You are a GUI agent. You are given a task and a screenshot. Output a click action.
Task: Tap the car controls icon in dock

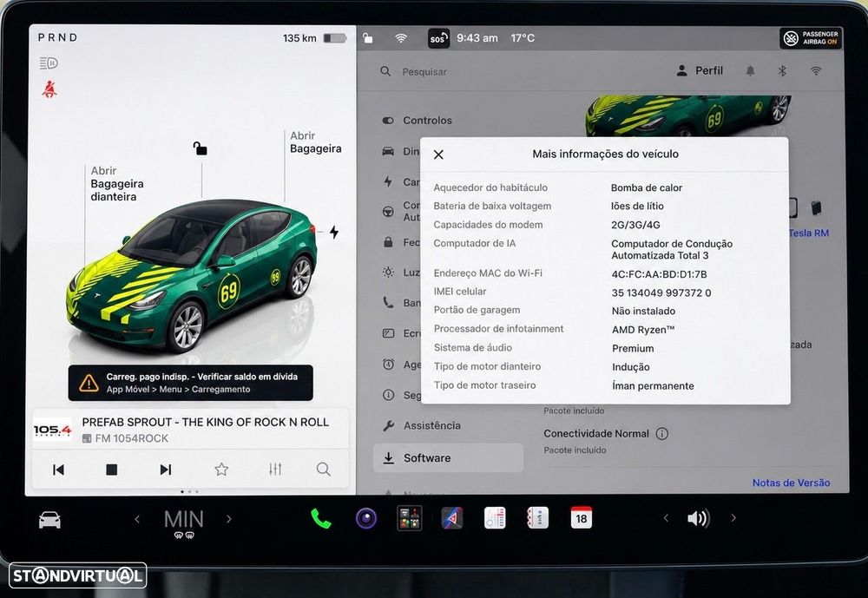(x=49, y=519)
